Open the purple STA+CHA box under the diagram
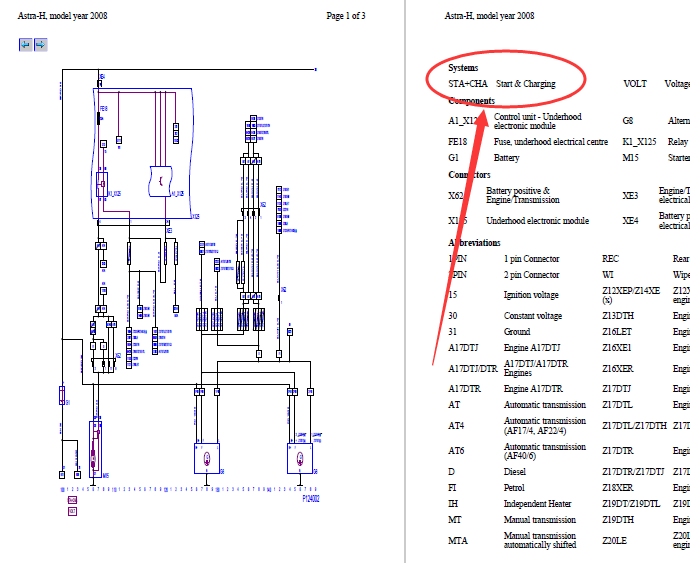This screenshot has height=563, width=690. click(x=73, y=500)
